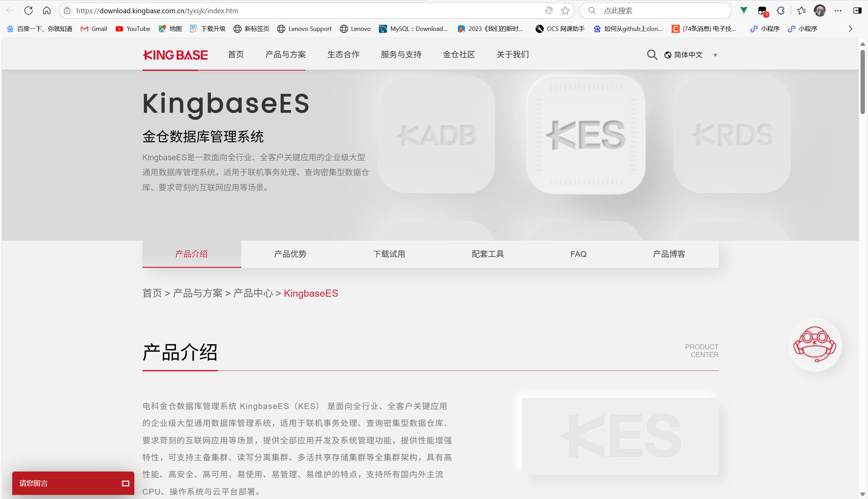Click the Vue devtools extension icon

(x=744, y=11)
